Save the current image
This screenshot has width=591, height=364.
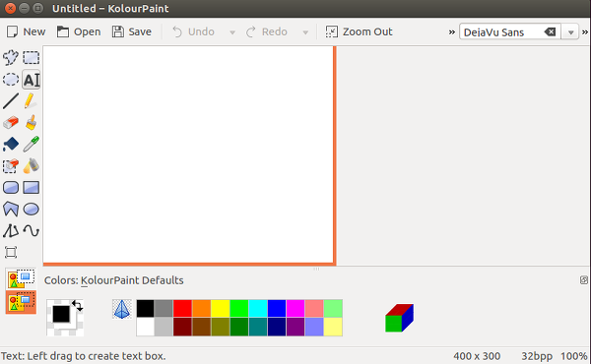132,32
